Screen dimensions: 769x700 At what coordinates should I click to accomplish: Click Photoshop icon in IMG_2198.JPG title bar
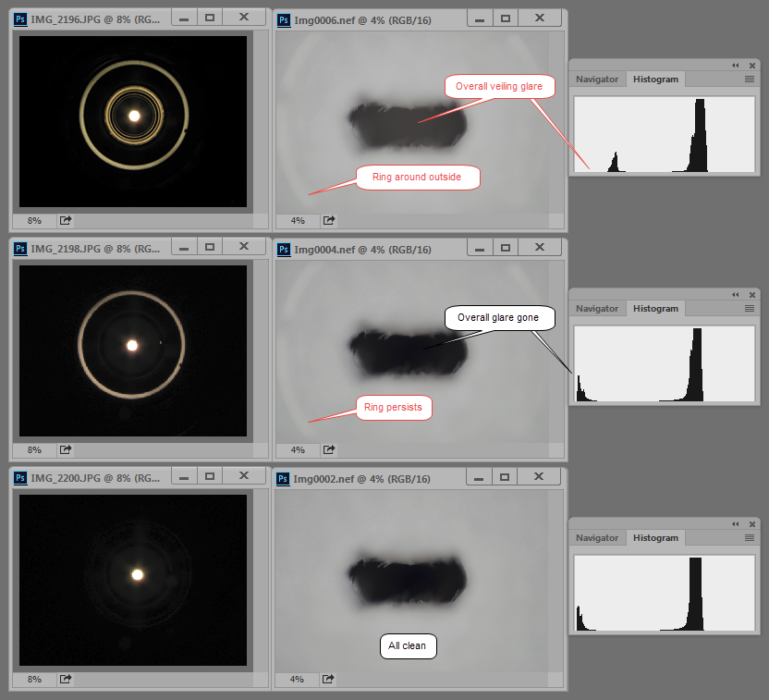click(x=20, y=248)
